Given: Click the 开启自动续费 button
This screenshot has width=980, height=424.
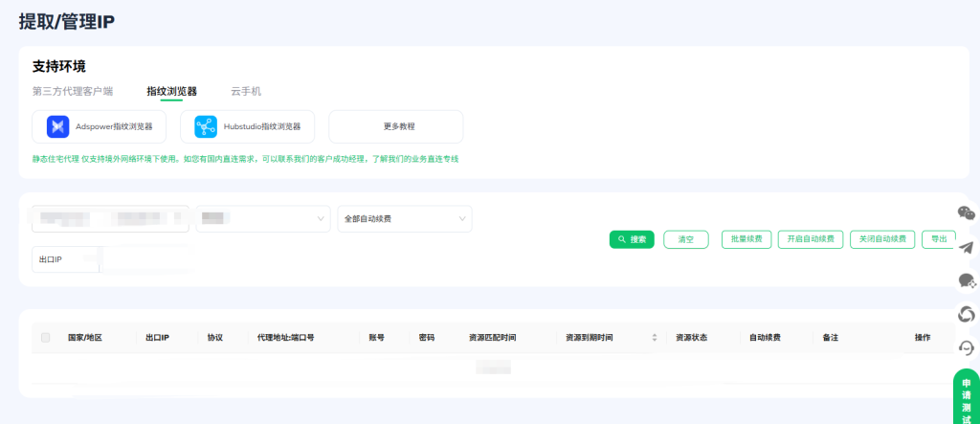Looking at the screenshot, I should [x=810, y=239].
